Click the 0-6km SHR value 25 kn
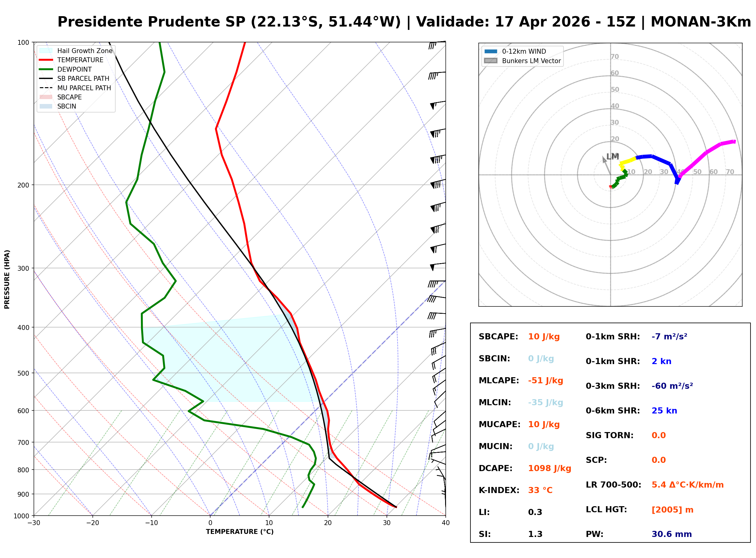 tap(665, 411)
